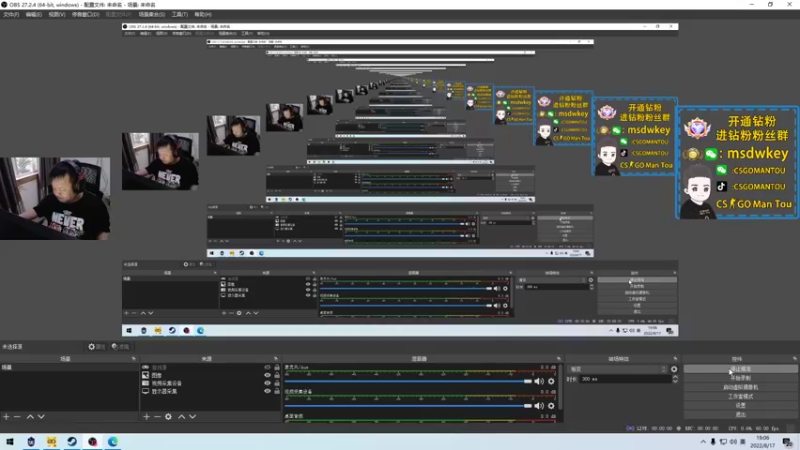This screenshot has width=800, height=450.
Task: Open the 帮助(H) Help menu
Action: [x=203, y=14]
